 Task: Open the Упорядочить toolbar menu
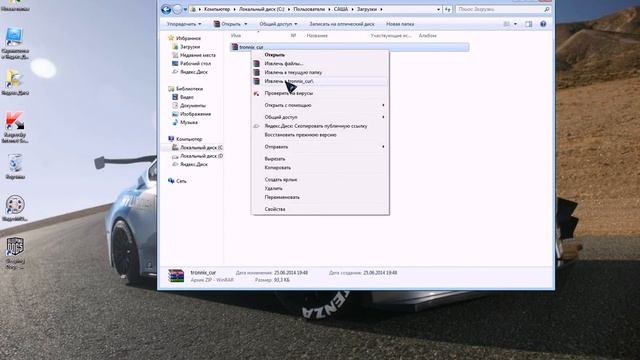184,24
